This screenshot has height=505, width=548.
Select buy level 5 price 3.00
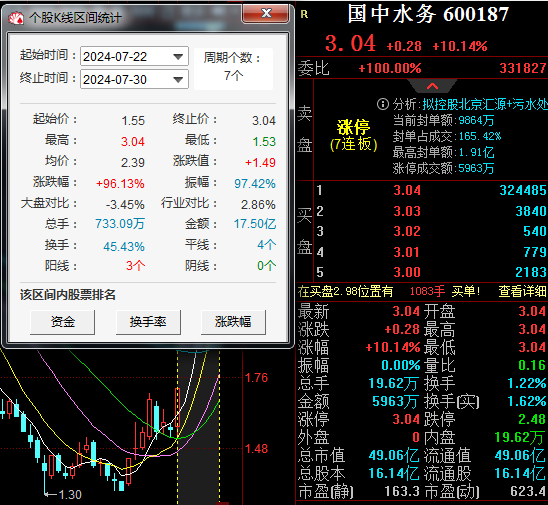click(407, 272)
